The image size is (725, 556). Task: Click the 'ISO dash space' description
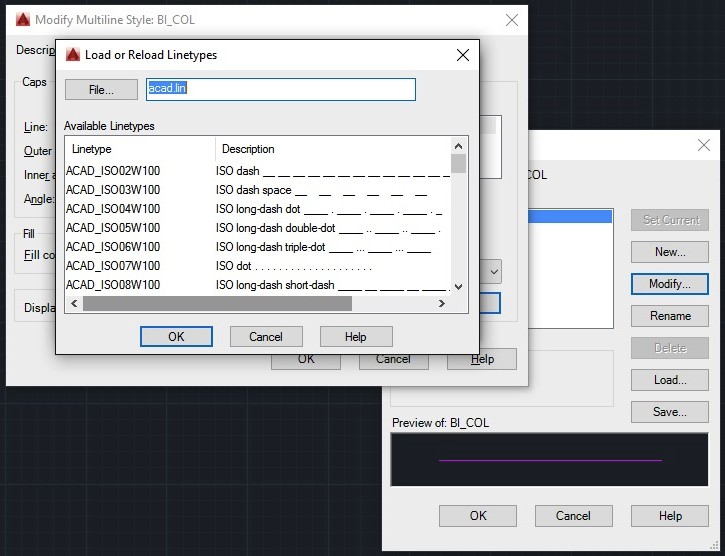pyautogui.click(x=253, y=190)
